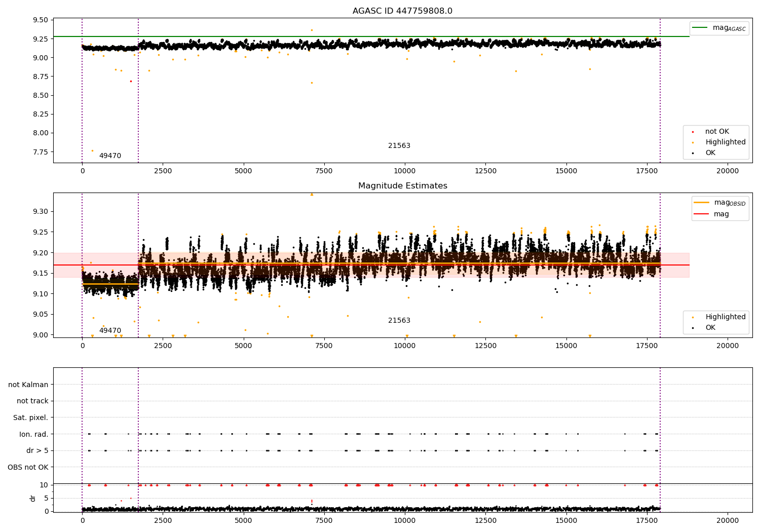Click the '21563' annotation in the top plot
The image size is (760, 532).
[x=399, y=146]
